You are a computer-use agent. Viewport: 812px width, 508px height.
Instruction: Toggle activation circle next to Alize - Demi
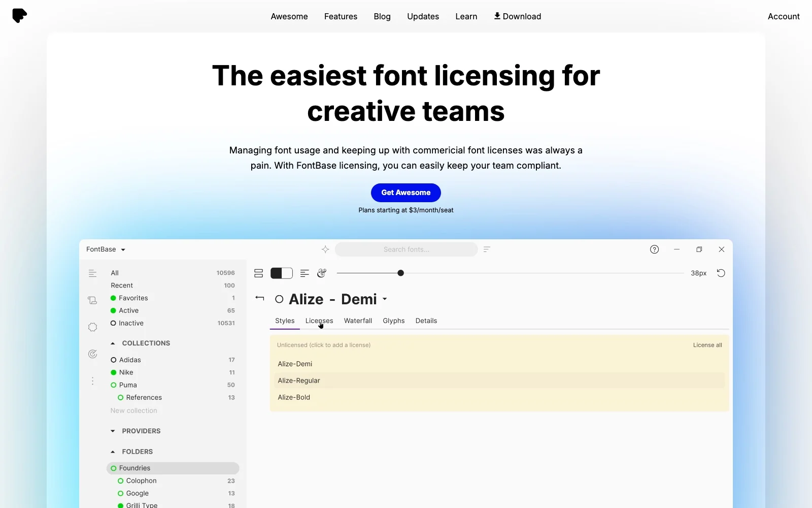[x=279, y=299]
